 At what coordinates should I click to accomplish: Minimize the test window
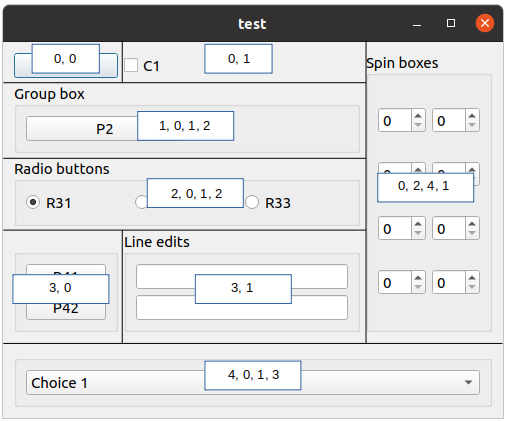click(x=417, y=24)
